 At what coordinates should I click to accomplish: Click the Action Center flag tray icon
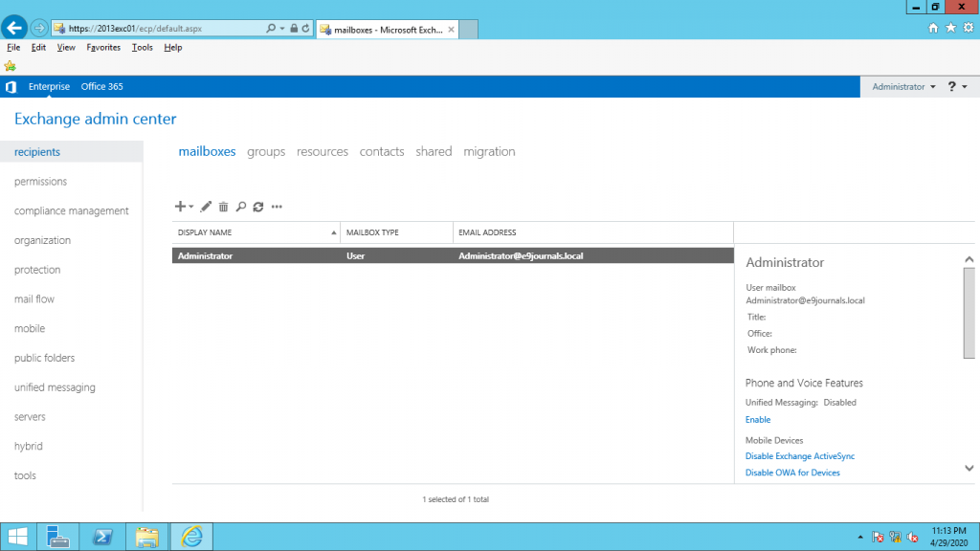(x=878, y=538)
